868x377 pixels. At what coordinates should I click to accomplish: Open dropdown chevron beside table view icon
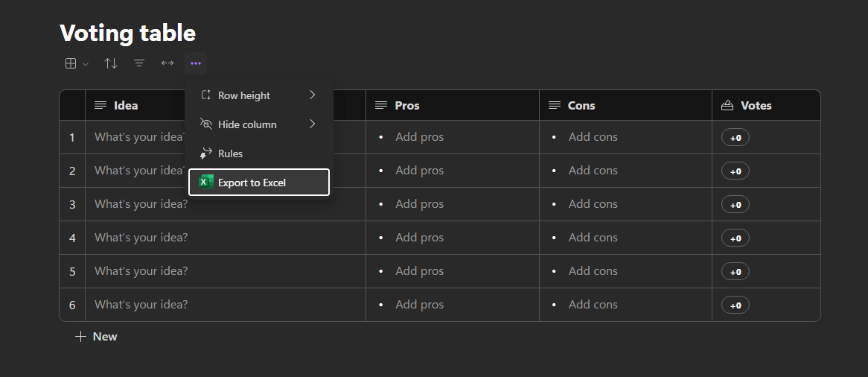[86, 65]
